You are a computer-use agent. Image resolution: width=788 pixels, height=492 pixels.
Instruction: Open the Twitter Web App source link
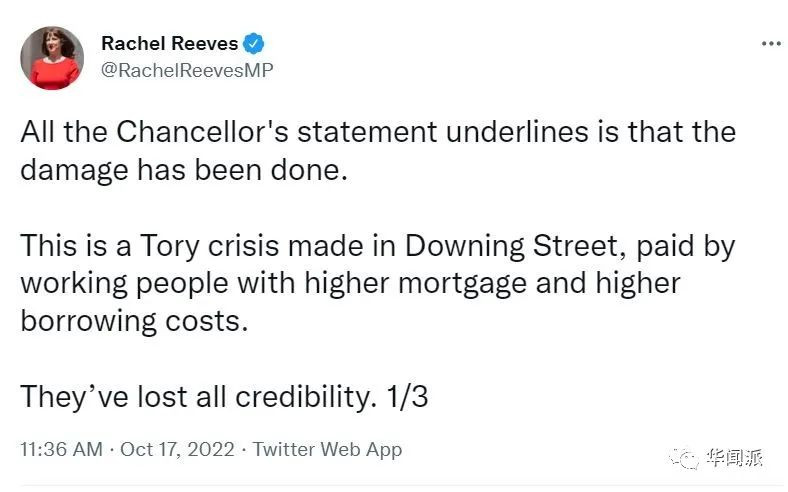[327, 449]
